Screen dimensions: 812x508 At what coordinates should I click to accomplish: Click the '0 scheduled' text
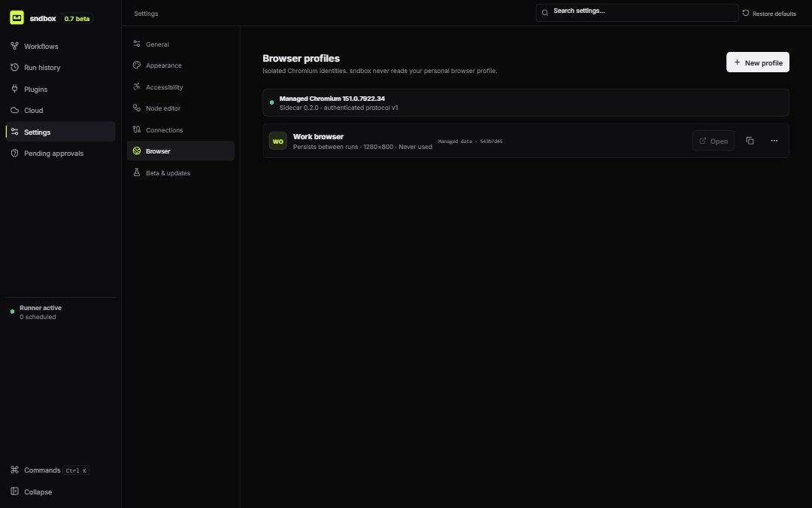(x=38, y=317)
